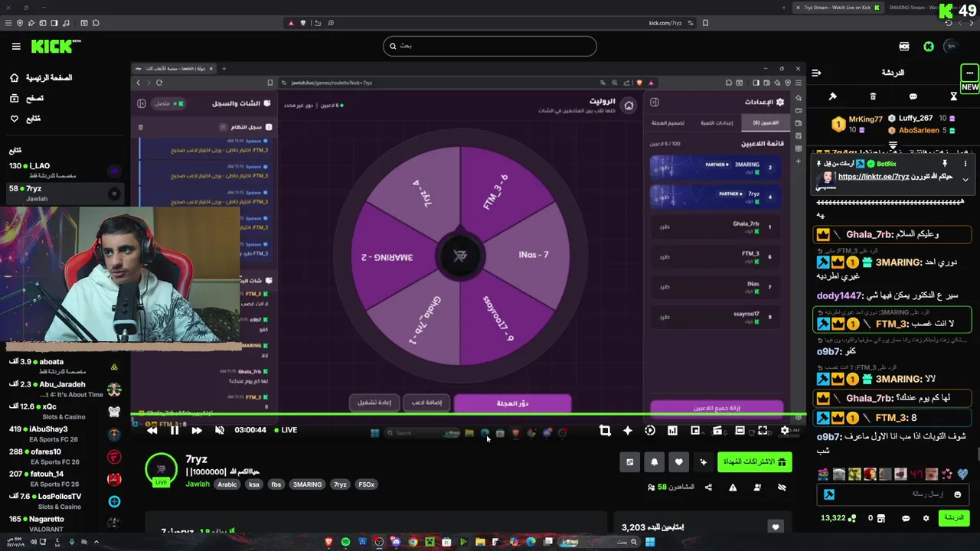Toggle the notification bell for 7ryz
Viewport: 980px width, 551px height.
(654, 461)
